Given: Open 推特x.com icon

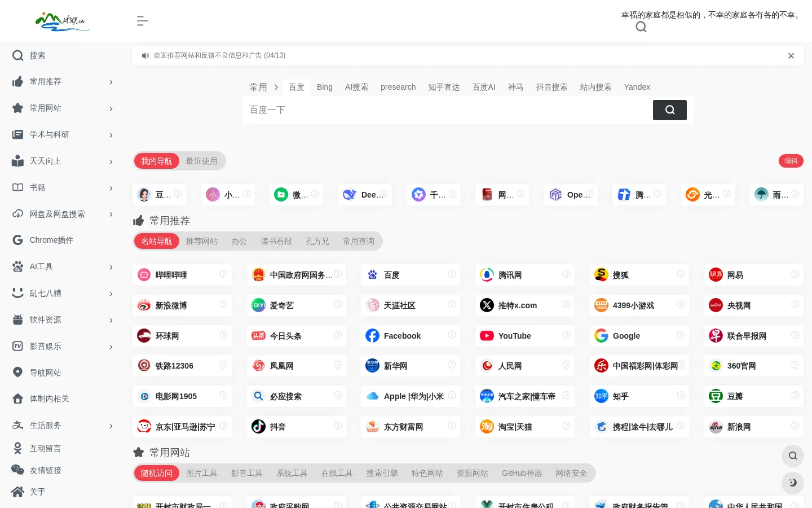Looking at the screenshot, I should [x=487, y=305].
